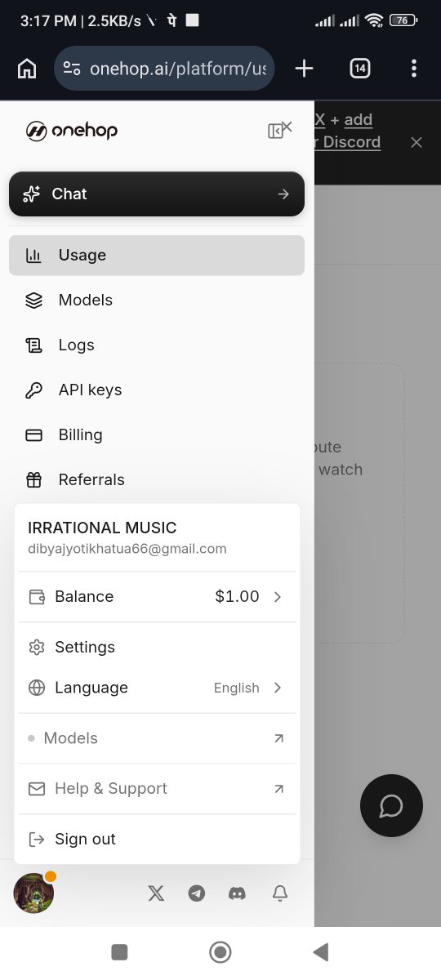
Task: Click the external arrow beside Help & Support
Action: pyautogui.click(x=278, y=789)
